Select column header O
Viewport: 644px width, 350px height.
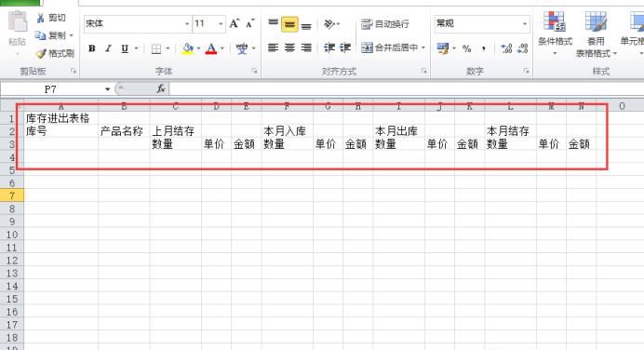pos(622,106)
